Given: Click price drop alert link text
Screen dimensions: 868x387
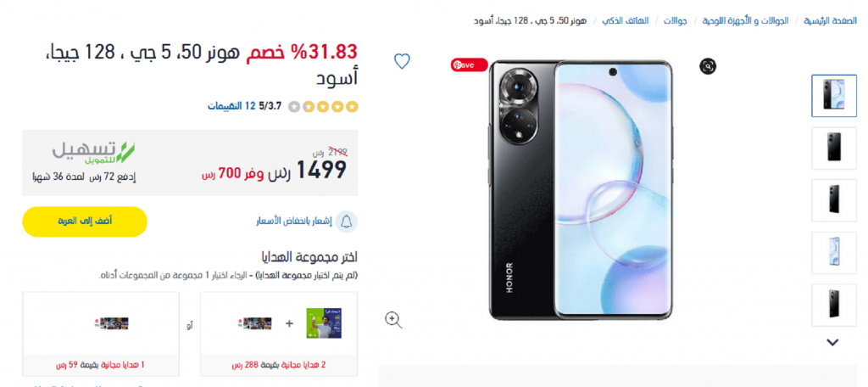Looking at the screenshot, I should click(293, 222).
